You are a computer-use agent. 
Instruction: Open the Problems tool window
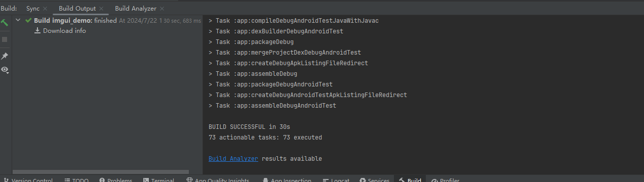click(115, 179)
